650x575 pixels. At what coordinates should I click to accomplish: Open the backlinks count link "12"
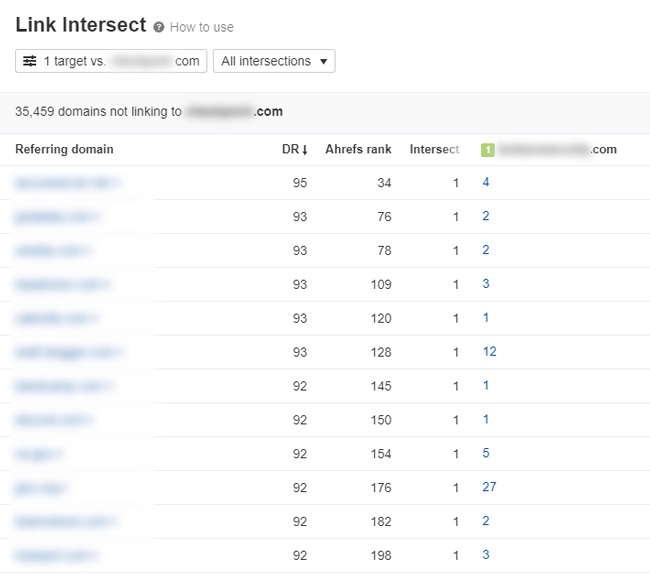tap(489, 352)
